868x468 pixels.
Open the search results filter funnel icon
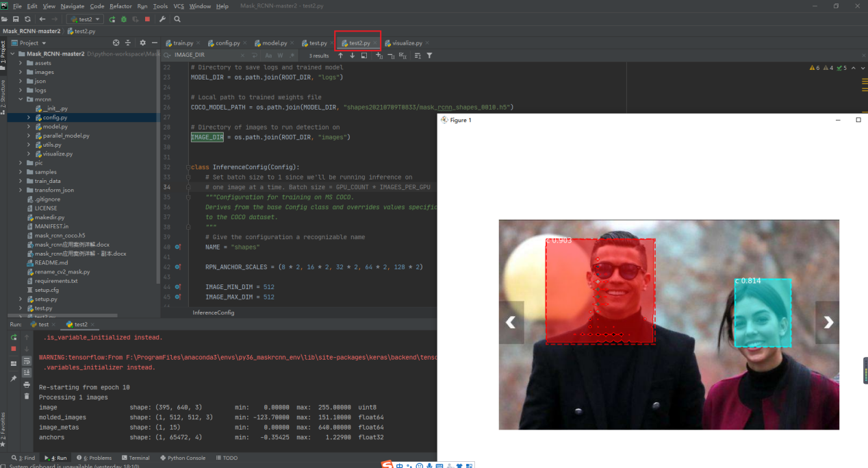click(429, 55)
